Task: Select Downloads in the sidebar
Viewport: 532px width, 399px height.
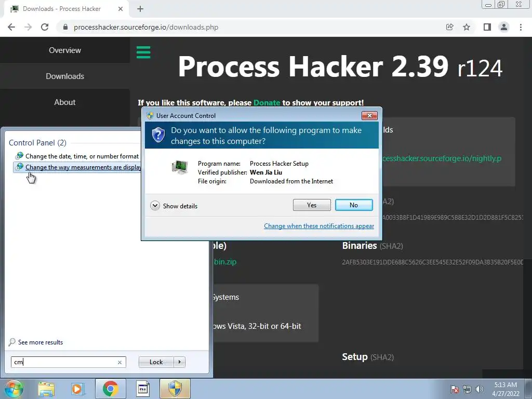Action: (x=65, y=76)
